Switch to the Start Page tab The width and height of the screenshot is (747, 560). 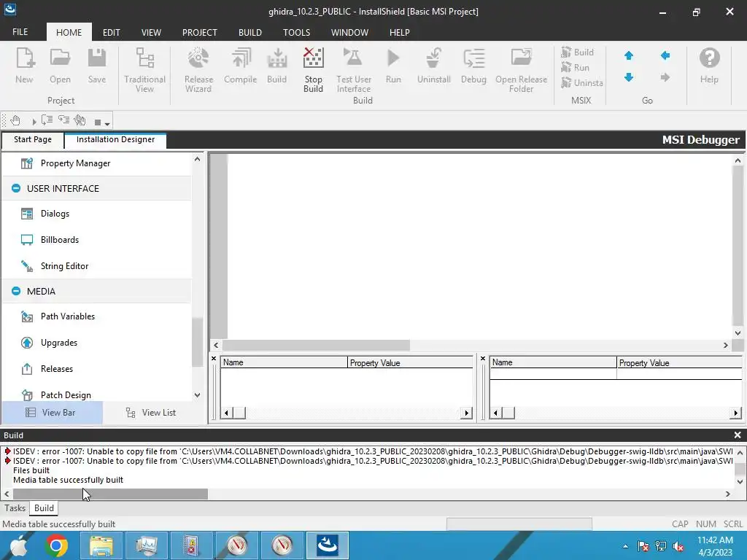pyautogui.click(x=32, y=139)
